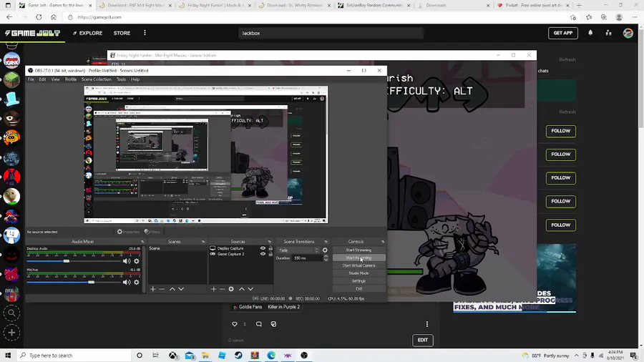
Task: Open OBS Settings button
Action: click(358, 281)
